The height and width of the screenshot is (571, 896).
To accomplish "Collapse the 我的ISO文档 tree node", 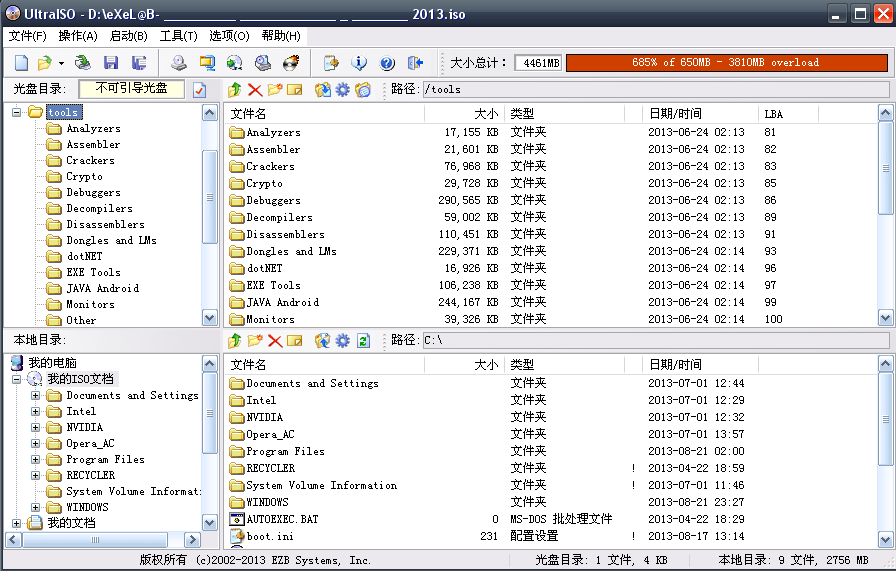I will point(17,379).
